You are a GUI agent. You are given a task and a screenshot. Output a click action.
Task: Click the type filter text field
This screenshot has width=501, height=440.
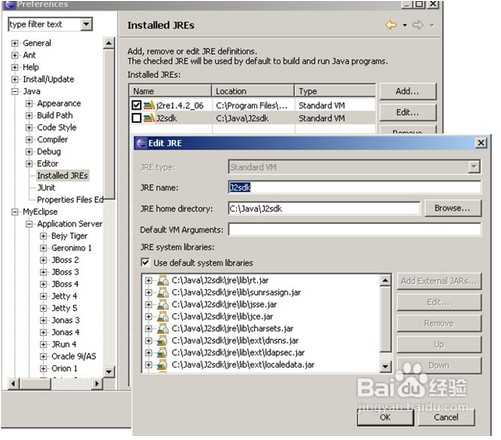click(x=45, y=24)
